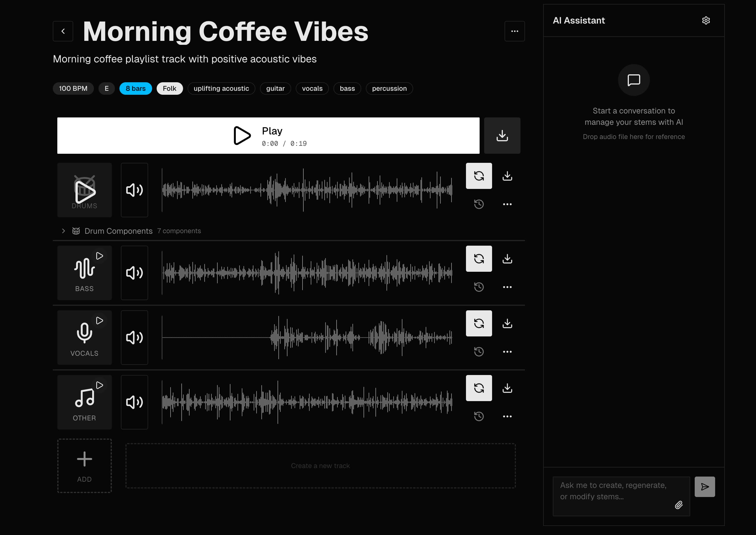Open more options for Bass track
The image size is (756, 535).
(x=507, y=287)
